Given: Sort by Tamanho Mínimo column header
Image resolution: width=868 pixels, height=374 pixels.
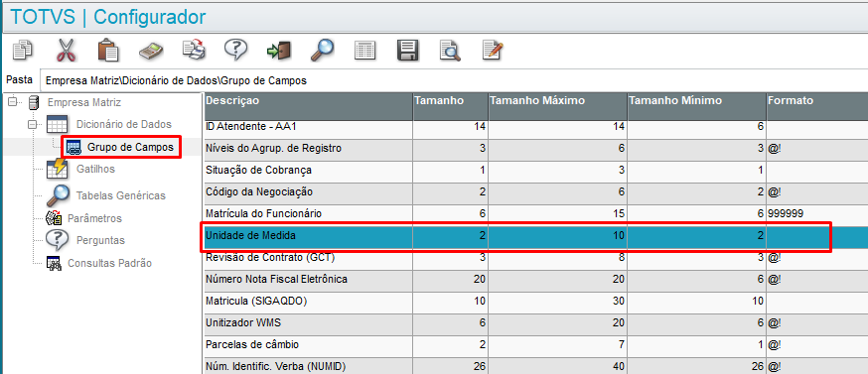Looking at the screenshot, I should tap(697, 106).
